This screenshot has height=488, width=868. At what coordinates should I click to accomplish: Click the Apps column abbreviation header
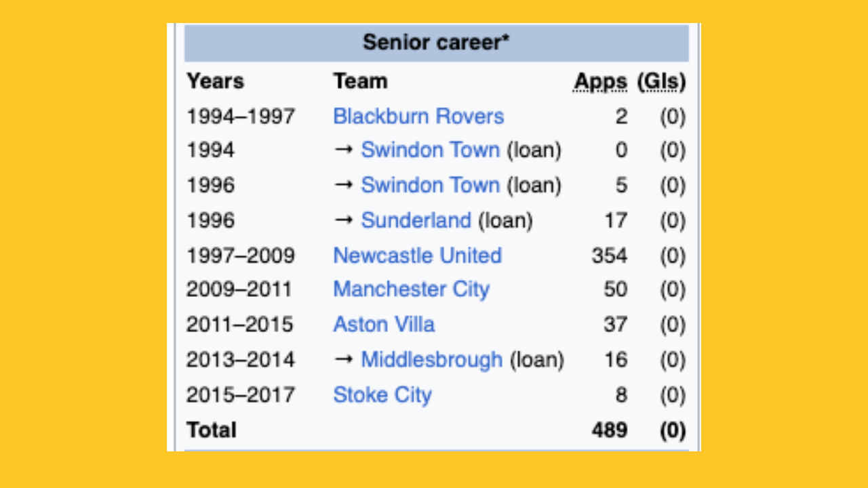[x=600, y=82]
